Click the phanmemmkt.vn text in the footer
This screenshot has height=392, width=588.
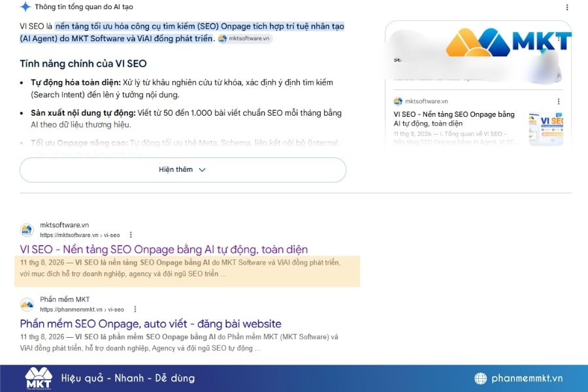point(527,378)
